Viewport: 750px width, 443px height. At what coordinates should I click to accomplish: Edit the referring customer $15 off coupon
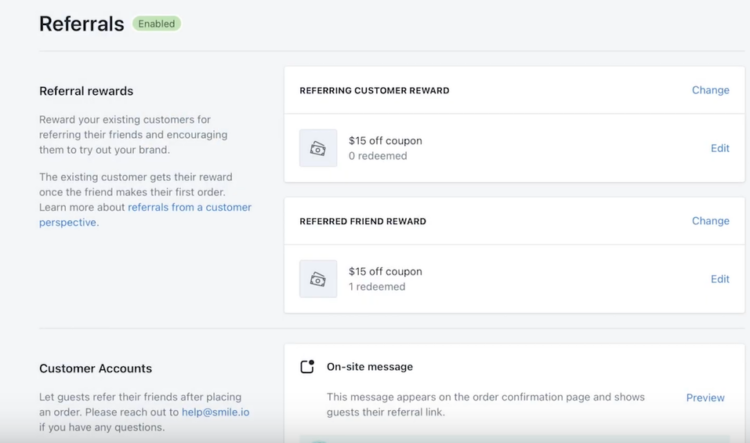tap(720, 148)
